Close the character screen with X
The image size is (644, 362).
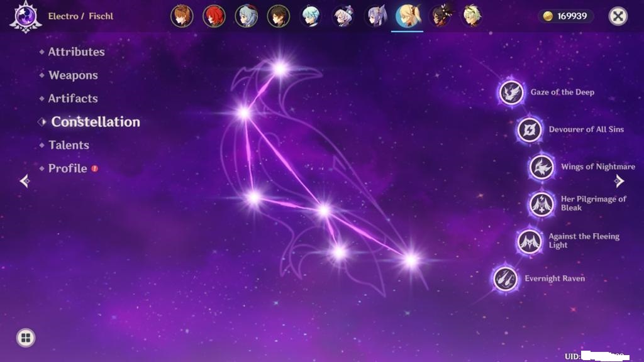tap(618, 16)
